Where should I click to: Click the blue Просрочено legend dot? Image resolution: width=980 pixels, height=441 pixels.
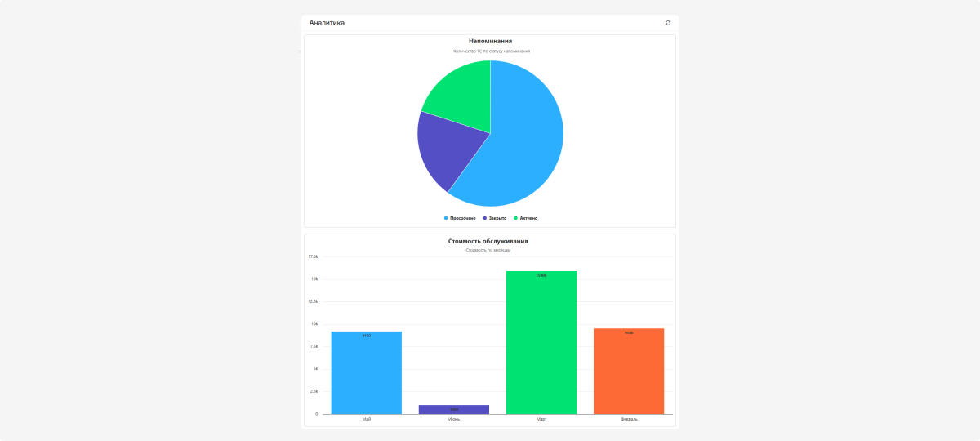[446, 218]
